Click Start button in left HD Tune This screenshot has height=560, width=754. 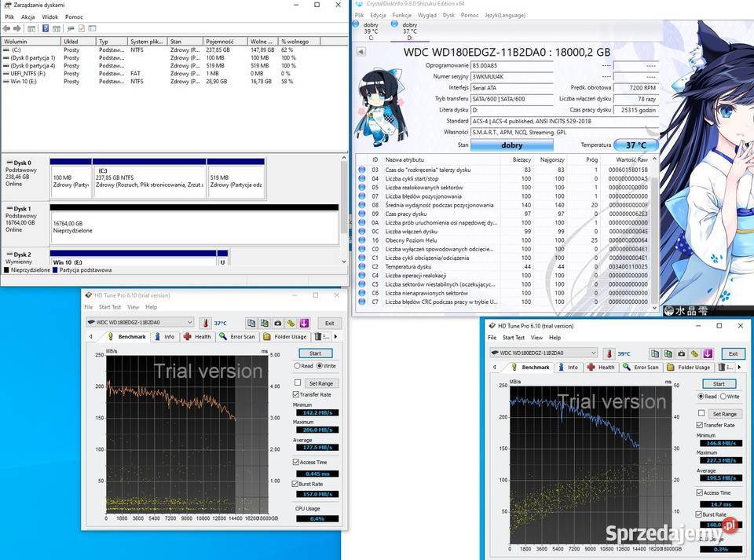pos(316,353)
